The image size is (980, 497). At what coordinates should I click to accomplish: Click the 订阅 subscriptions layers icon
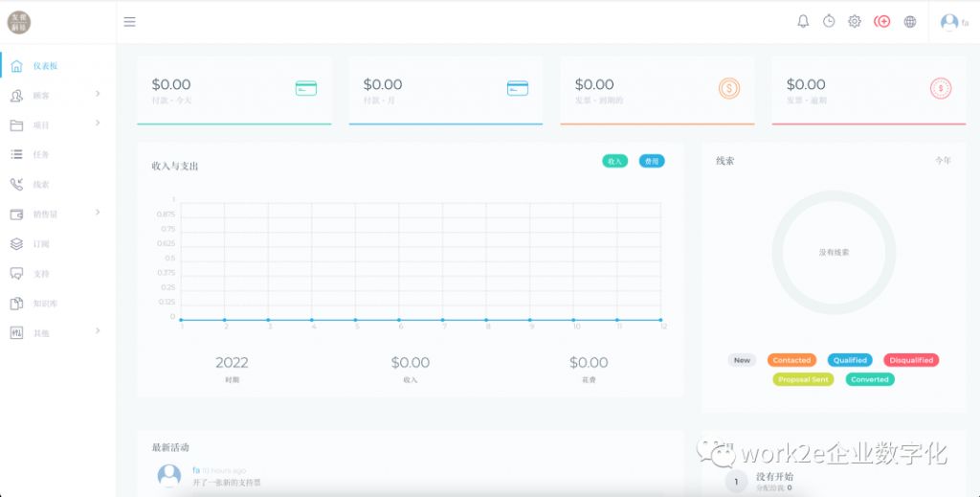16,244
